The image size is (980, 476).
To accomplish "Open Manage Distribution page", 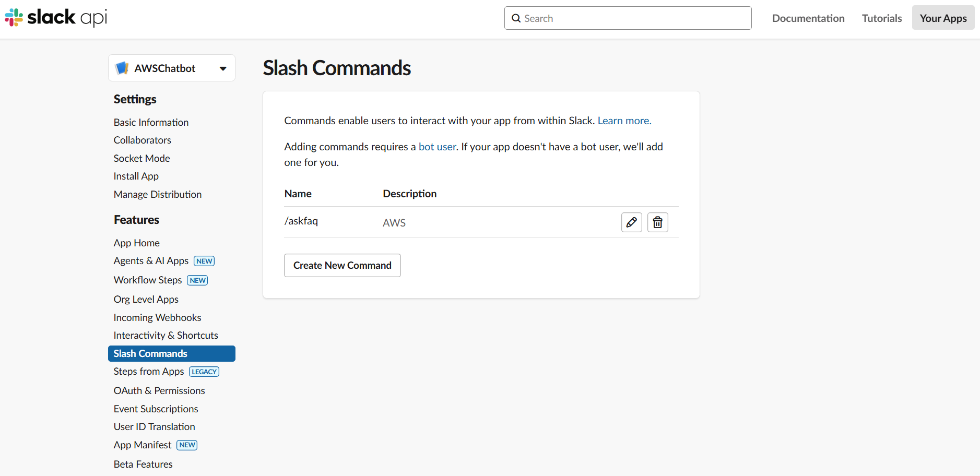I will click(158, 194).
